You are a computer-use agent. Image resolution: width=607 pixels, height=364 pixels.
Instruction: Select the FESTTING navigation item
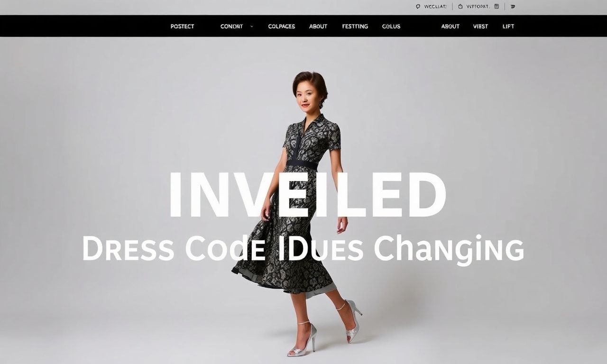coord(355,27)
